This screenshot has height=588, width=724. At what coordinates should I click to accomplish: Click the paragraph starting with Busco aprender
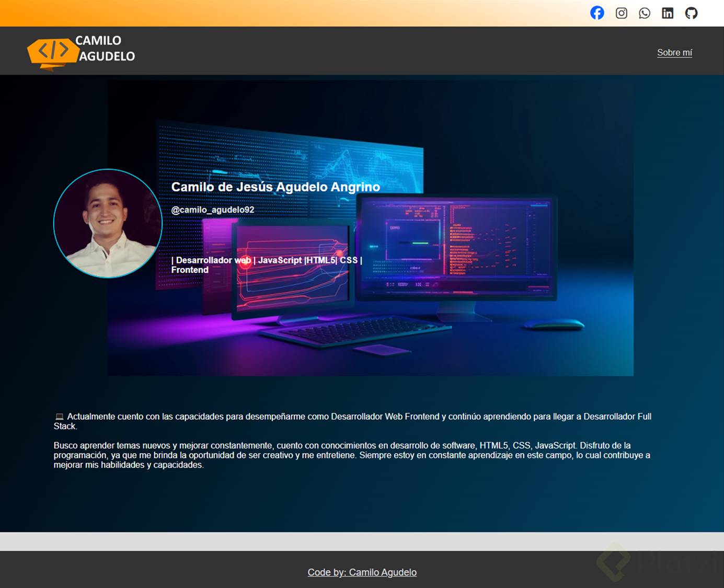352,455
